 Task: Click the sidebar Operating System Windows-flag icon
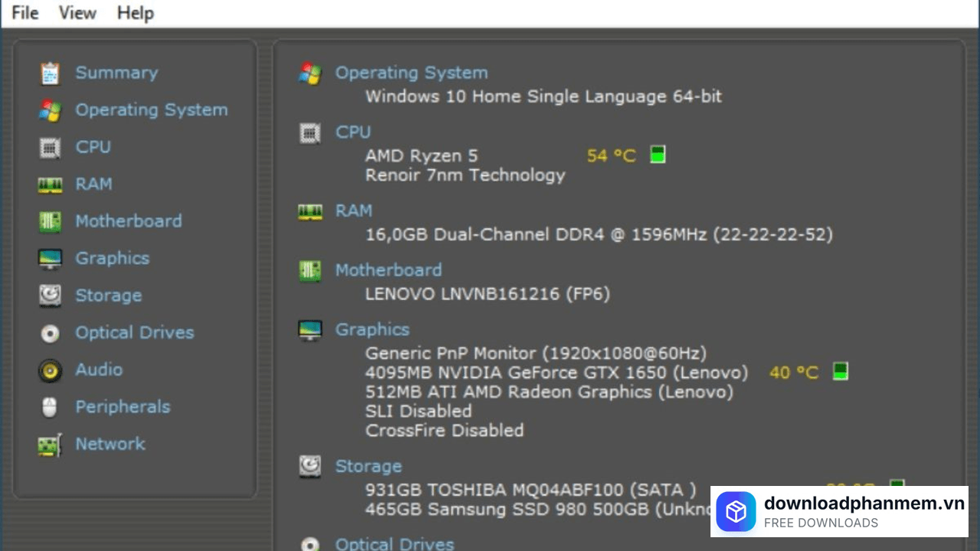point(50,110)
